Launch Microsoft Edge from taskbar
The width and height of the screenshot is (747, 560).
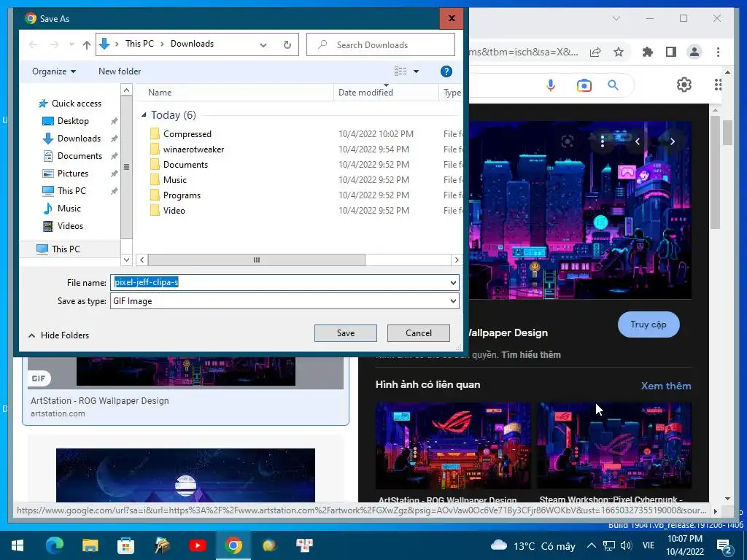[54, 545]
